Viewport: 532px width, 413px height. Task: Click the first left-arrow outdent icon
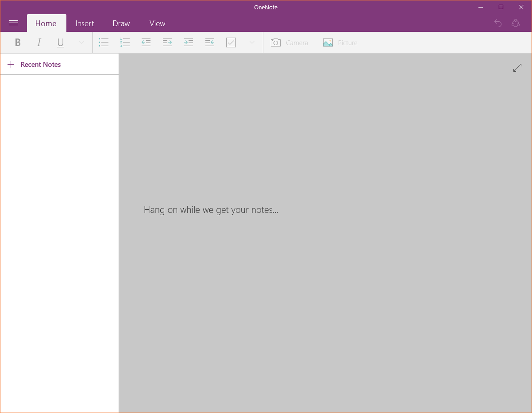tap(146, 42)
